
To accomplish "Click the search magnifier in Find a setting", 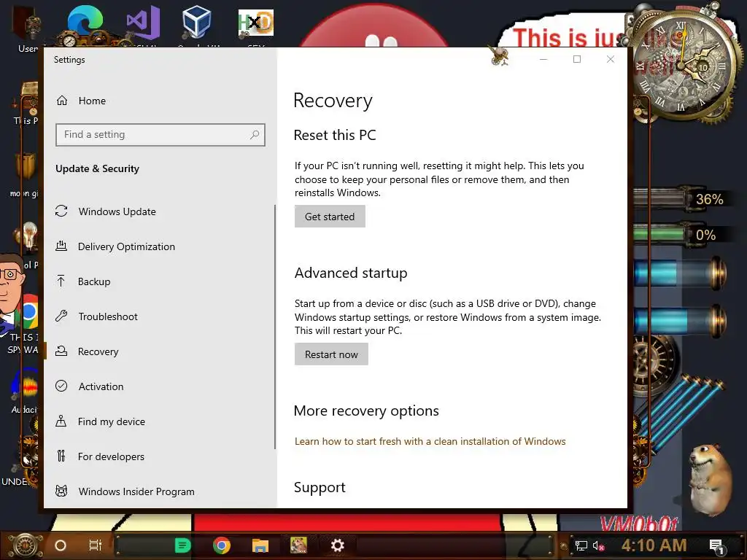I will [255, 135].
